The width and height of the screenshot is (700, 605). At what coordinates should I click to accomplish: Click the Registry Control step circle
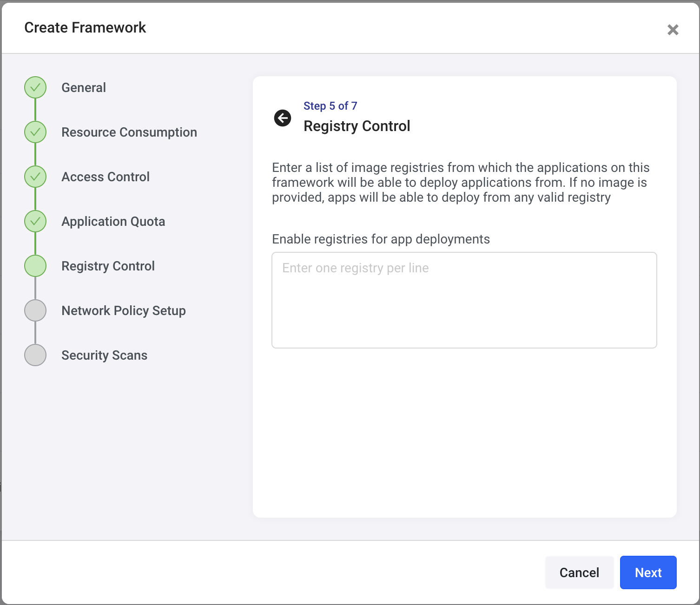pyautogui.click(x=35, y=266)
